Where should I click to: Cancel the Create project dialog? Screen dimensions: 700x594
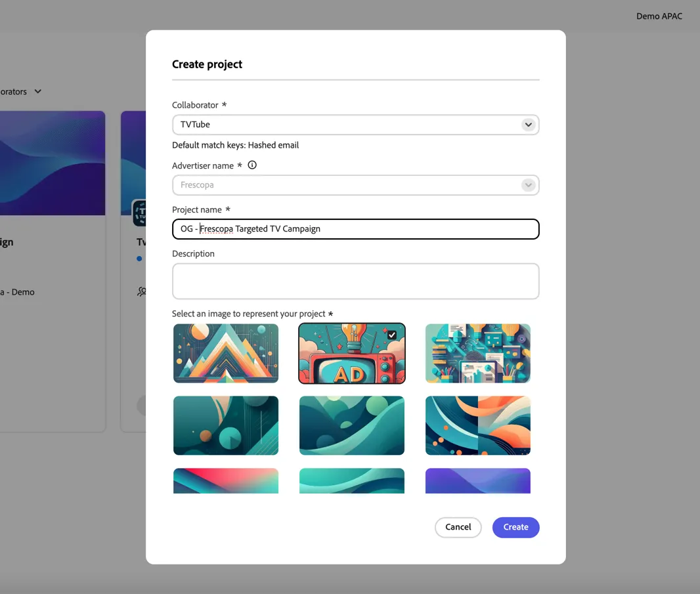(x=458, y=527)
